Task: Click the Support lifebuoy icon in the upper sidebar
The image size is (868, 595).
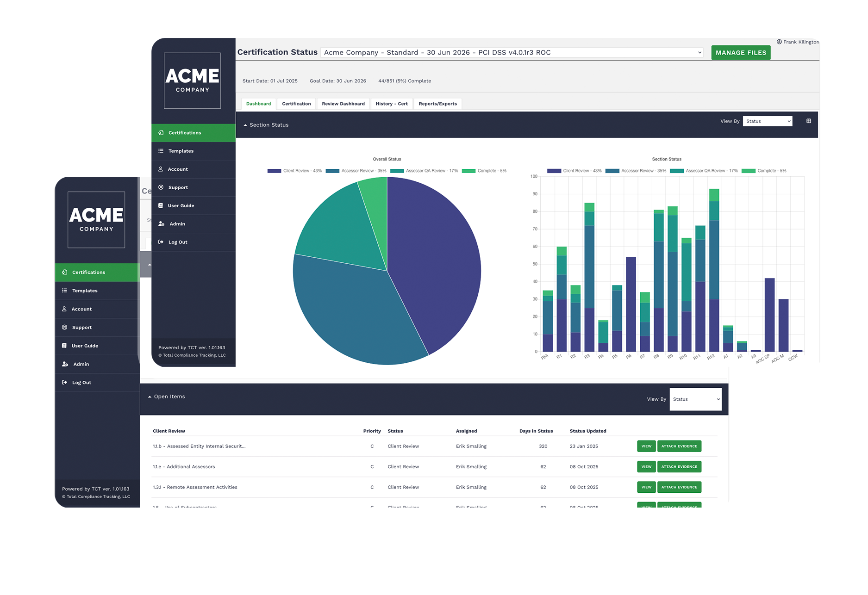Action: point(161,187)
